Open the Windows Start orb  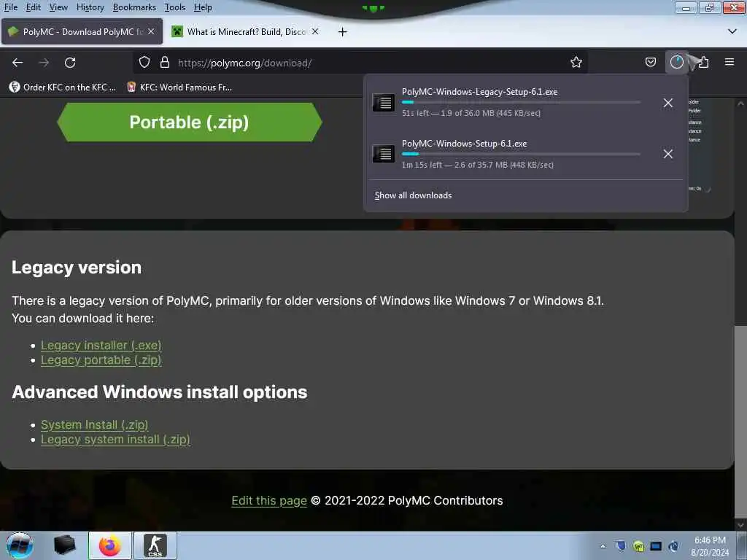[x=19, y=545]
